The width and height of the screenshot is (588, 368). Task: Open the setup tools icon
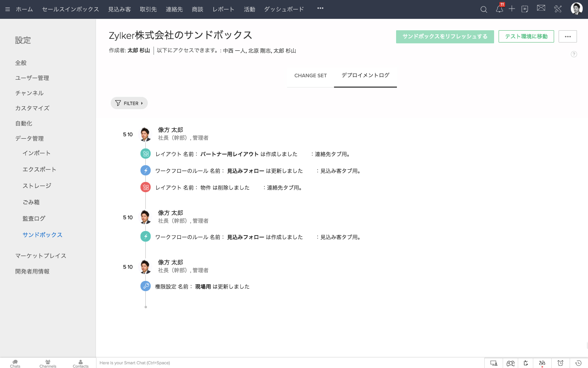pos(558,9)
